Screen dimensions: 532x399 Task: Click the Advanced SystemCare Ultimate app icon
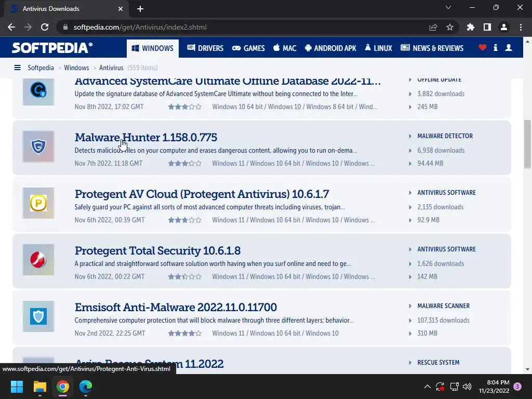[x=38, y=91]
